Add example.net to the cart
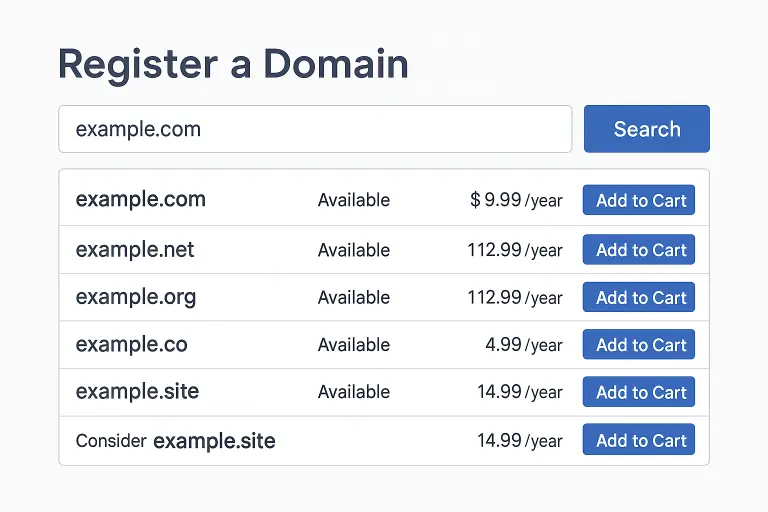This screenshot has width=768, height=512. pos(639,250)
